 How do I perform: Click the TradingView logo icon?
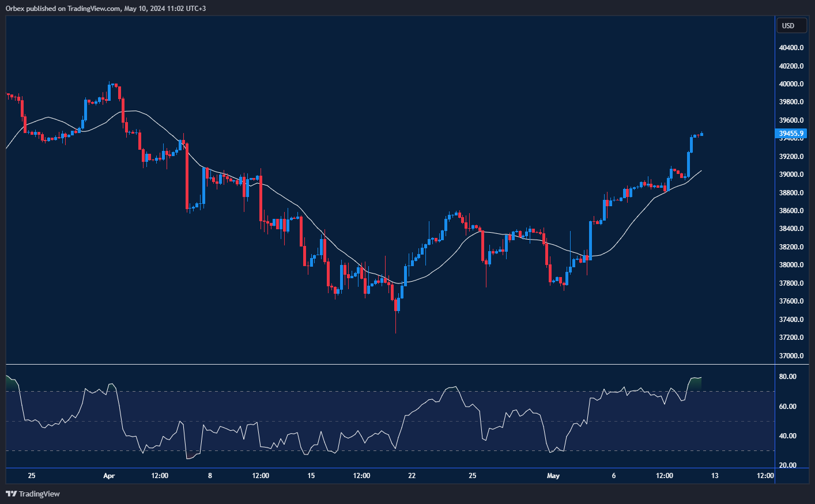pyautogui.click(x=11, y=494)
